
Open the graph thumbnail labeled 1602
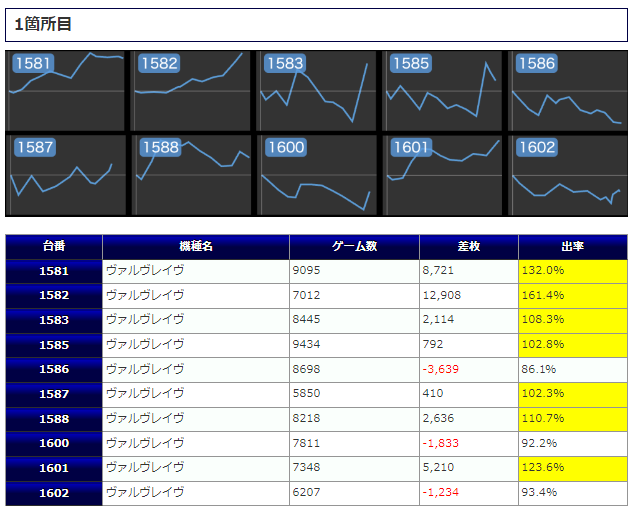(x=568, y=175)
